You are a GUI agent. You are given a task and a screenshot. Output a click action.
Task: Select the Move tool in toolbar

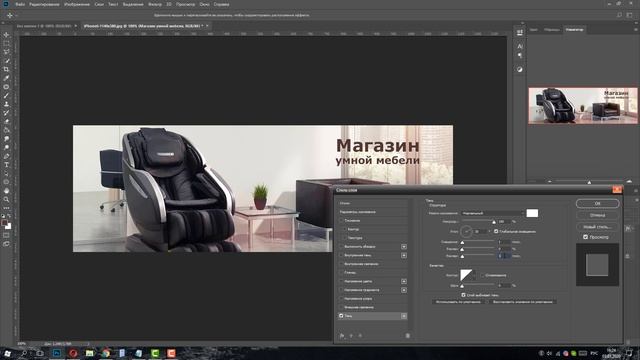click(x=6, y=35)
